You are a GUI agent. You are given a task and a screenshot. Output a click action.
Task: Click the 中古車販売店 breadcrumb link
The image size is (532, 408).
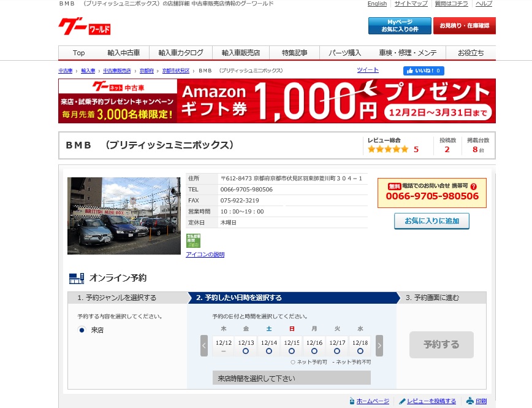click(x=116, y=71)
